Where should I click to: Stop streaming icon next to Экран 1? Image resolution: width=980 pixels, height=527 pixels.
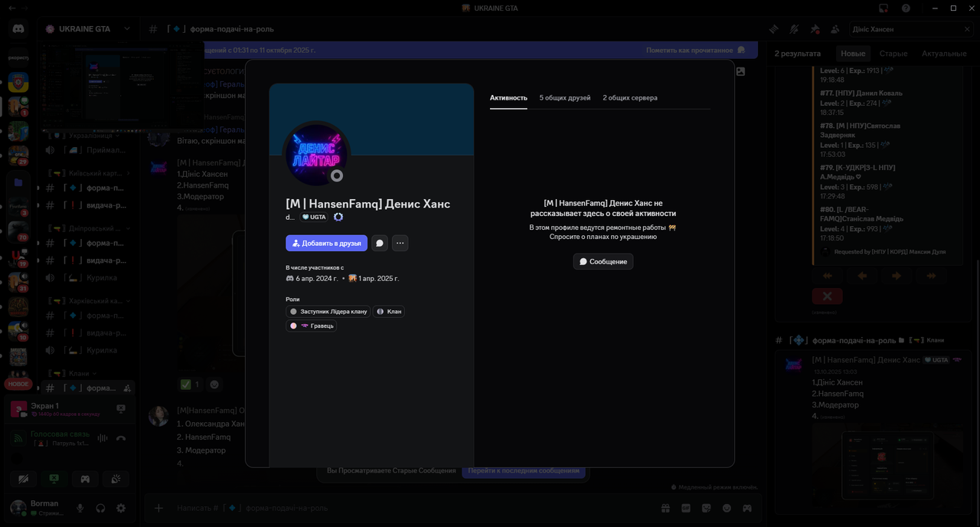(x=120, y=409)
